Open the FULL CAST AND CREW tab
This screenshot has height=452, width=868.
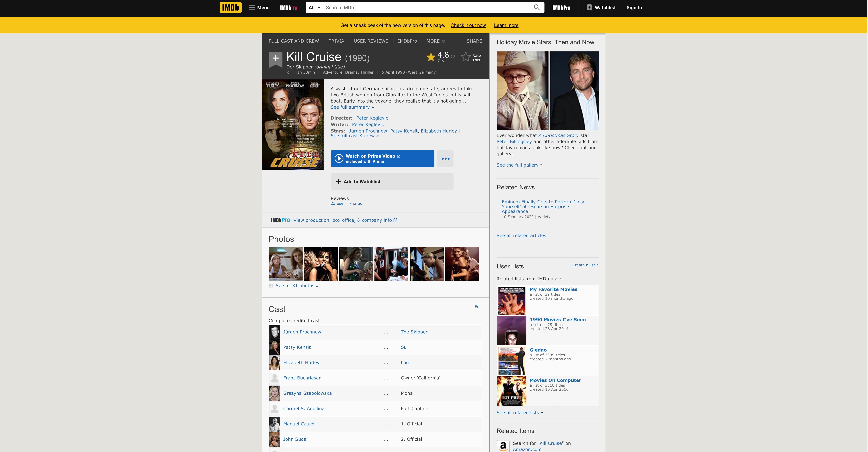(294, 41)
